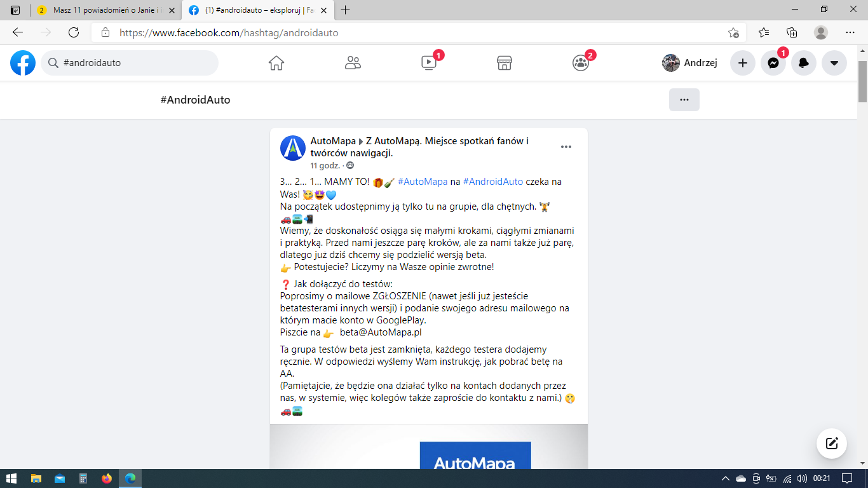Image resolution: width=868 pixels, height=488 pixels.
Task: Click the page vertical scrollbar
Action: click(x=862, y=254)
